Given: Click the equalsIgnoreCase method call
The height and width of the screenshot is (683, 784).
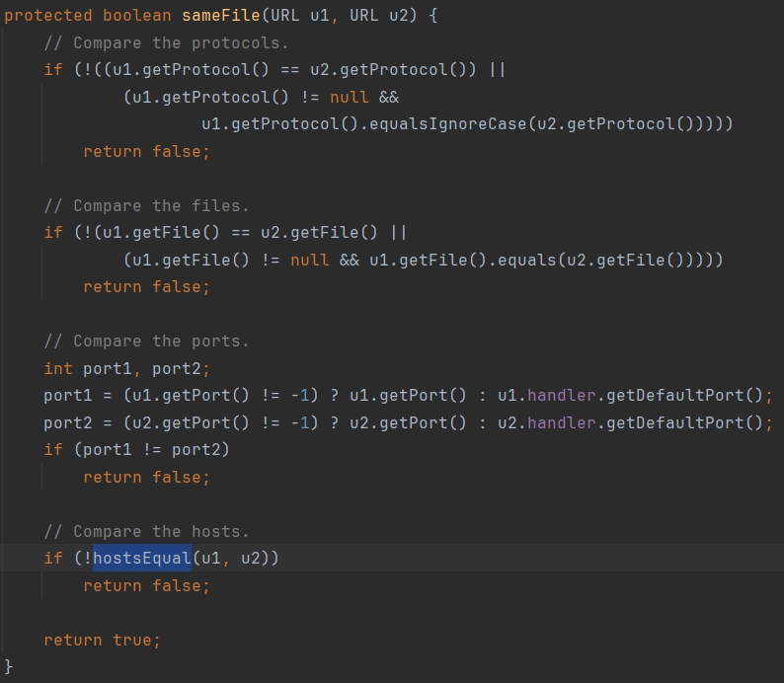Looking at the screenshot, I should [x=448, y=124].
